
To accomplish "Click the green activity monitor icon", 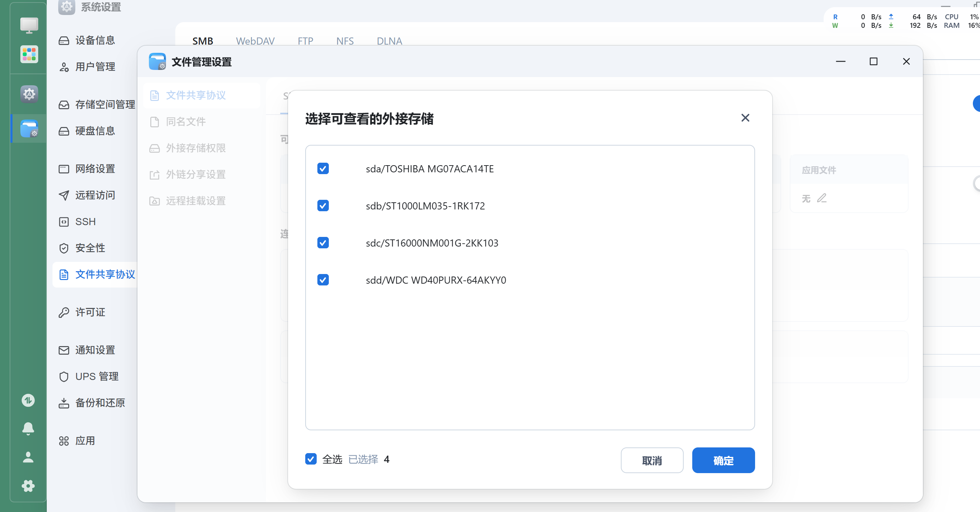I will click(x=28, y=400).
